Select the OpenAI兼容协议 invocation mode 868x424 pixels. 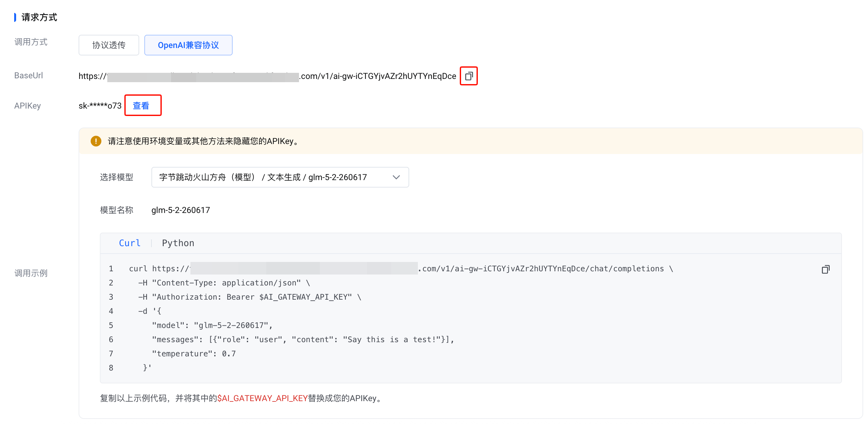tap(188, 45)
